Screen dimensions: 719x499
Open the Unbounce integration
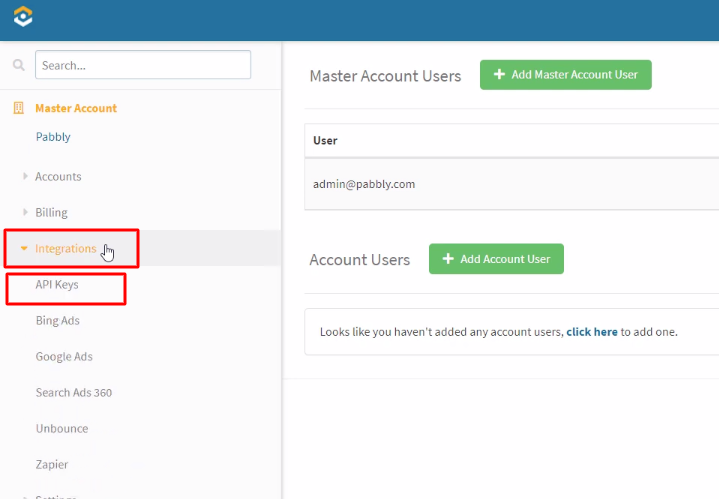[x=62, y=428]
